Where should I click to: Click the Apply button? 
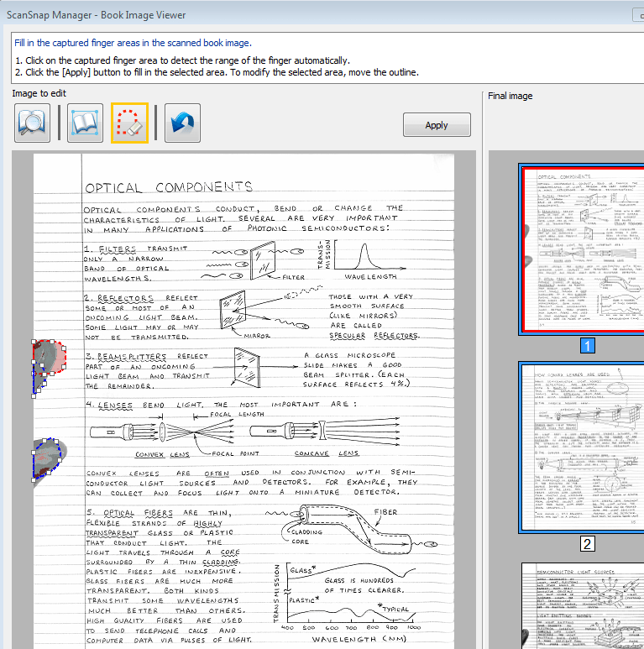click(436, 125)
